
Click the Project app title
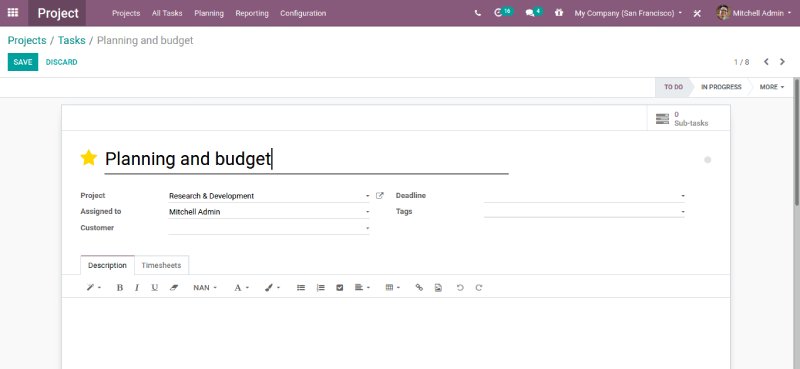58,13
